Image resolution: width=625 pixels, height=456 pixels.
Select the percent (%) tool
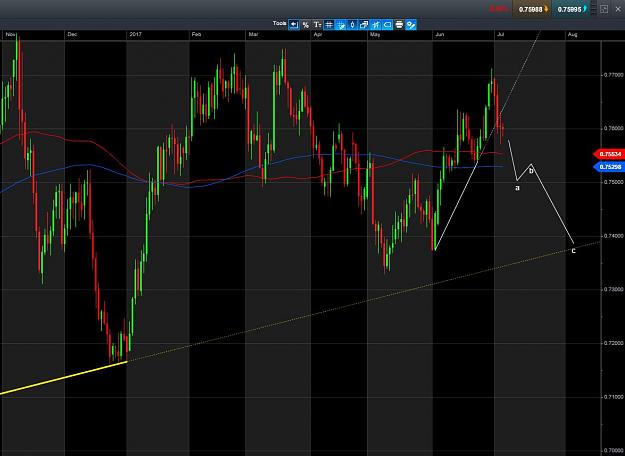[x=306, y=25]
